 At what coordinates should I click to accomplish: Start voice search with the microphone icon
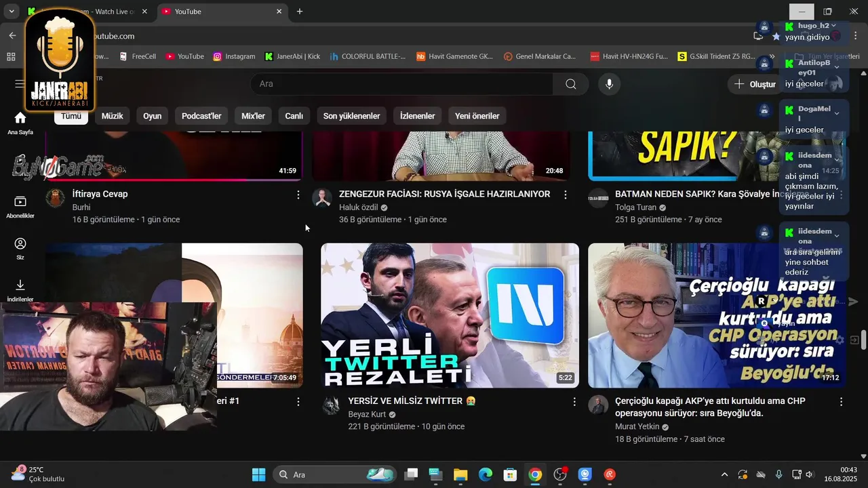click(x=609, y=84)
